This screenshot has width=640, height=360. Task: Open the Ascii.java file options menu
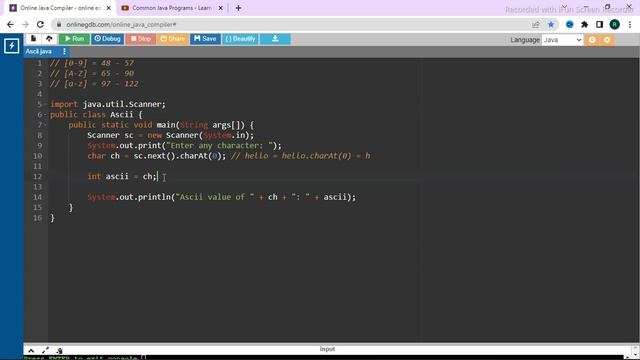click(64, 51)
